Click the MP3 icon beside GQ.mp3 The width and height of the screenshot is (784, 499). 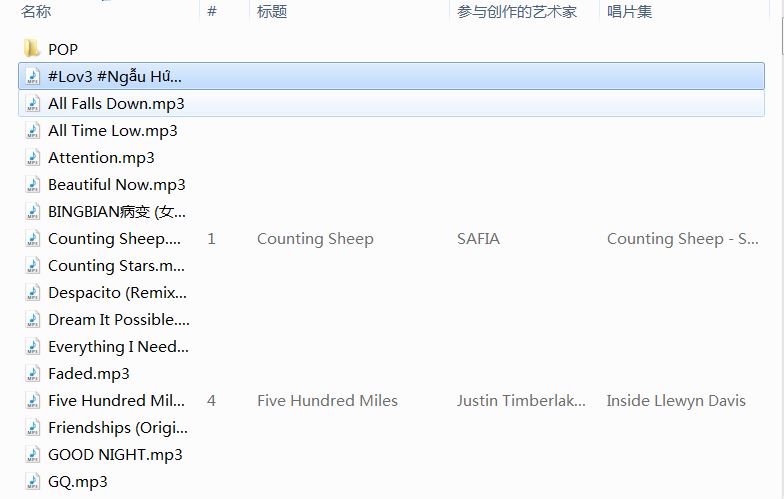click(32, 482)
